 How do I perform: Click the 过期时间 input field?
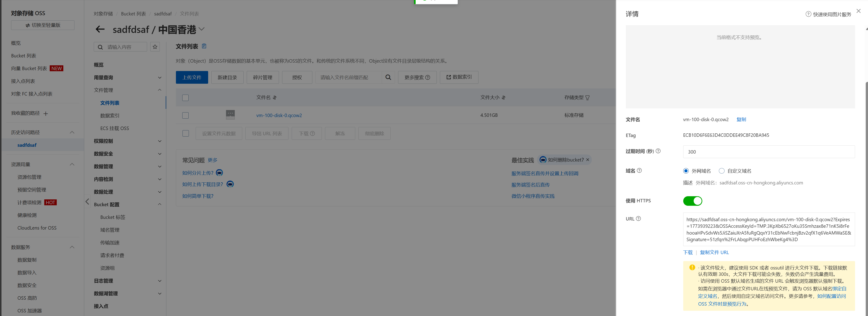tap(768, 152)
